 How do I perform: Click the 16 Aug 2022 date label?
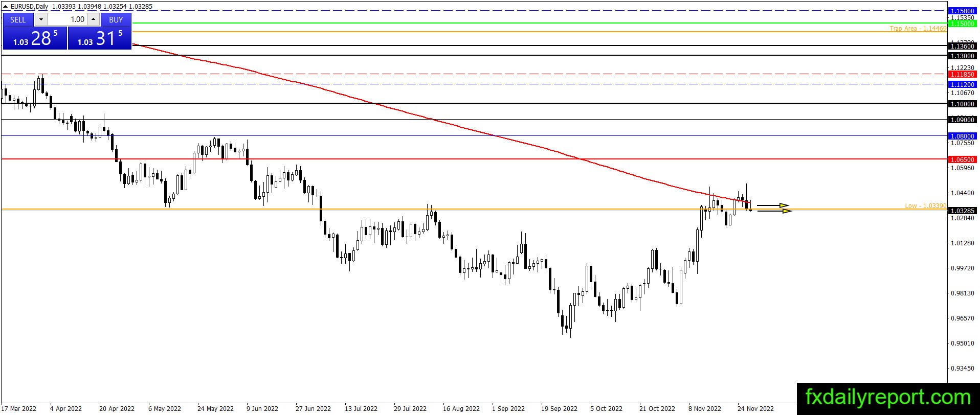click(461, 409)
